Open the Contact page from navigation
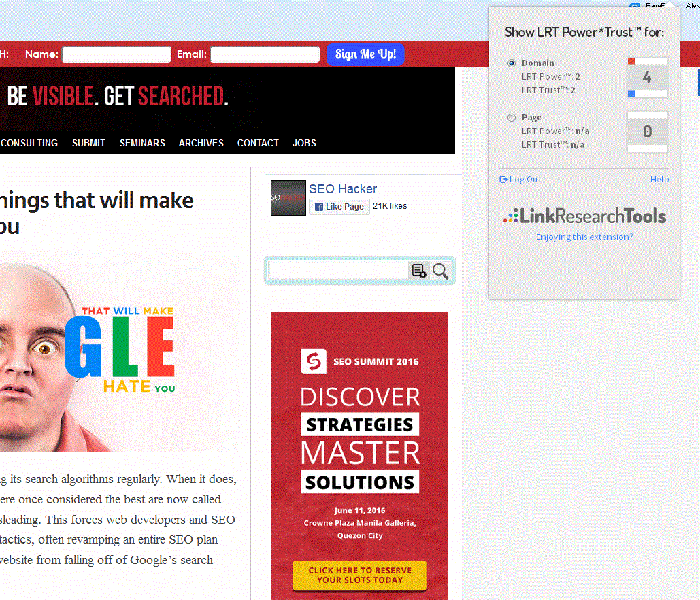Viewport: 700px width, 600px height. coord(258,143)
